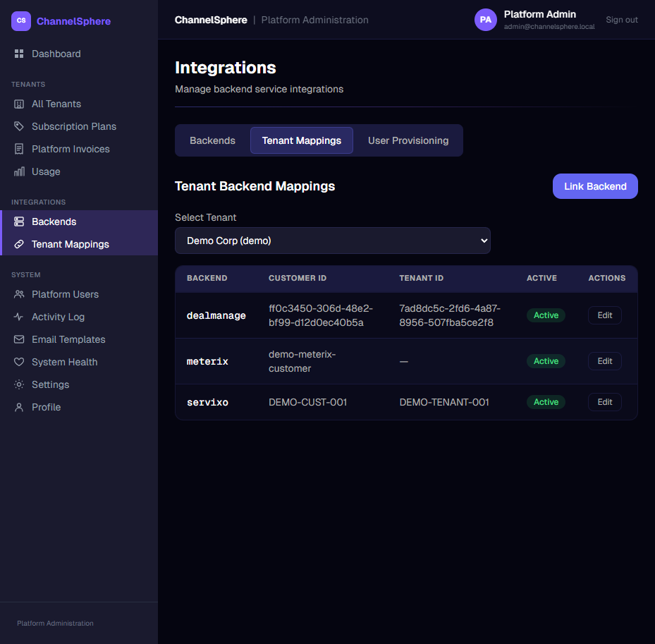The width and height of the screenshot is (655, 644).
Task: Open Platform Invoices from sidebar
Action: pos(79,150)
